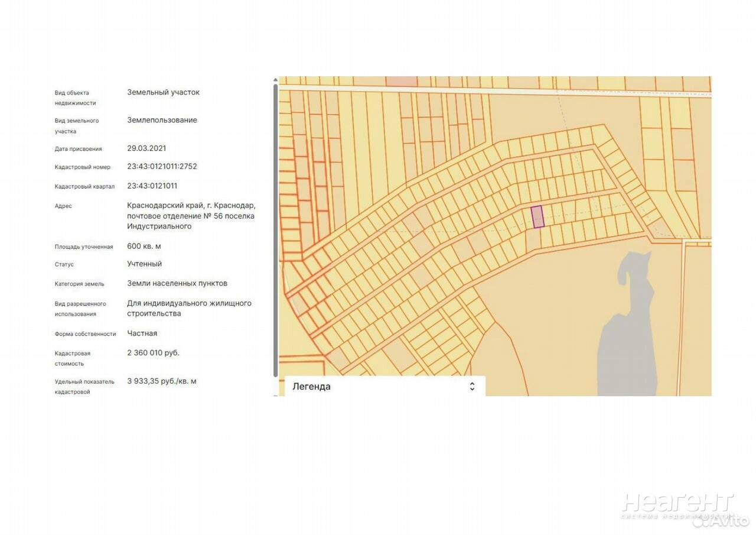The width and height of the screenshot is (756, 535).
Task: Click the "Вид земельного участка" label
Action: [77, 126]
